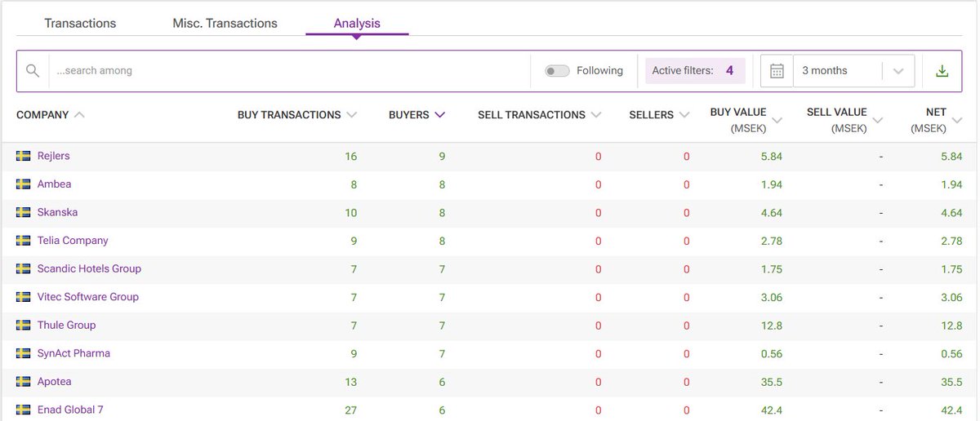Sort by Sellers column
The height and width of the screenshot is (421, 980).
659,115
